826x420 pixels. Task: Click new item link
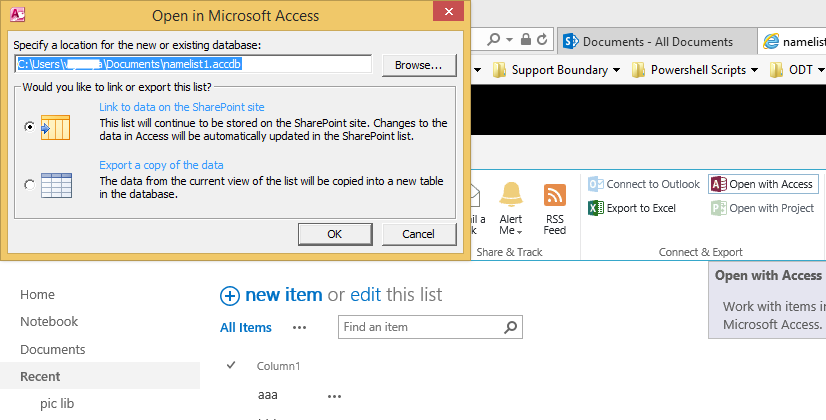click(283, 295)
